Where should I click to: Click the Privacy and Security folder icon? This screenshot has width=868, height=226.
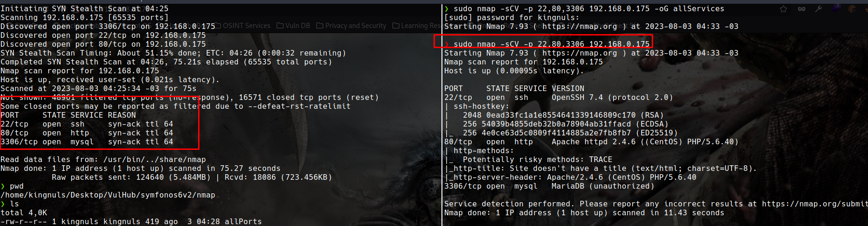(x=320, y=26)
